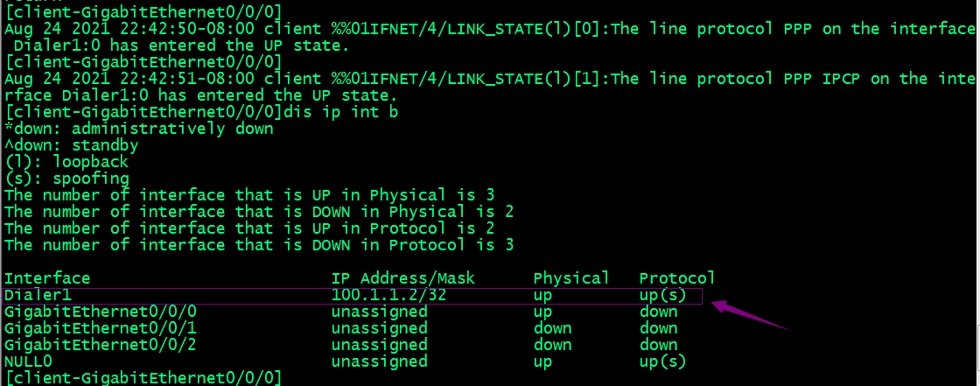This screenshot has width=980, height=386.
Task: Click the Protocol column header
Action: pos(677,278)
